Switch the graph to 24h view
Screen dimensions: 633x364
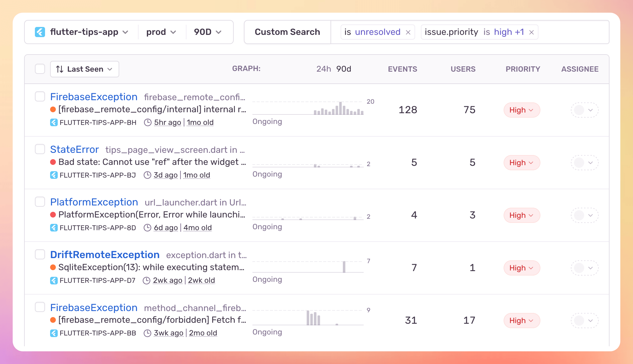coord(323,69)
